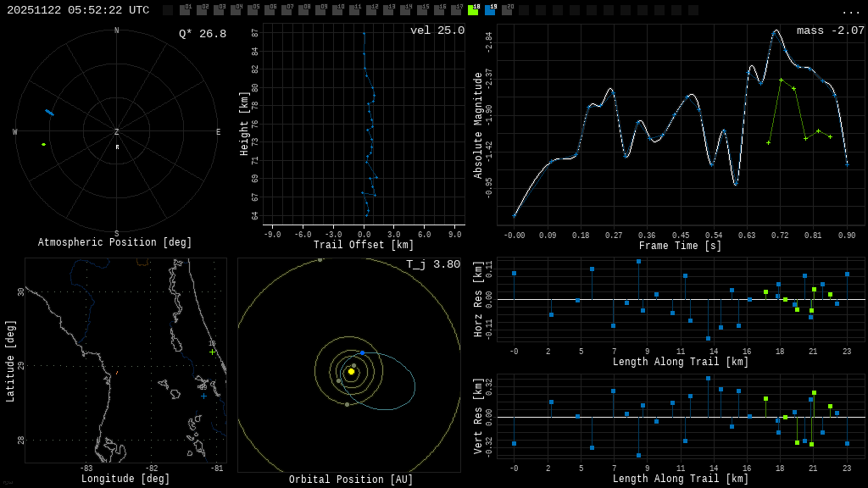Select the blue Earth dot on orbit
Viewport: 868px width, 488px height.
[362, 352]
